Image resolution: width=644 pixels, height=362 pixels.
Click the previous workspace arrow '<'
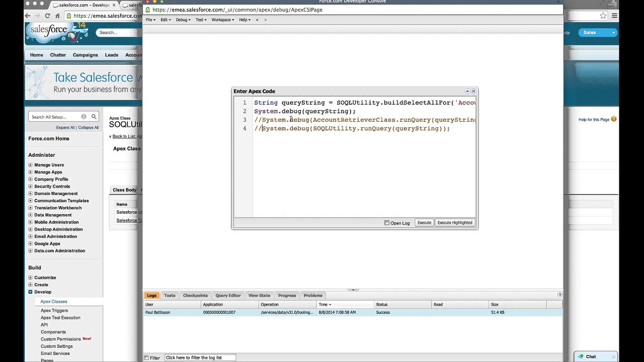pos(257,20)
